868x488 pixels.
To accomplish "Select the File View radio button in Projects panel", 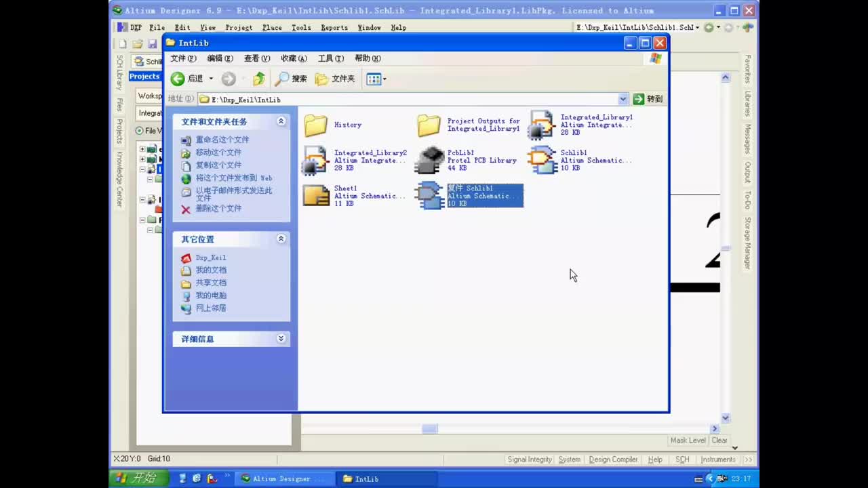I will pyautogui.click(x=140, y=130).
